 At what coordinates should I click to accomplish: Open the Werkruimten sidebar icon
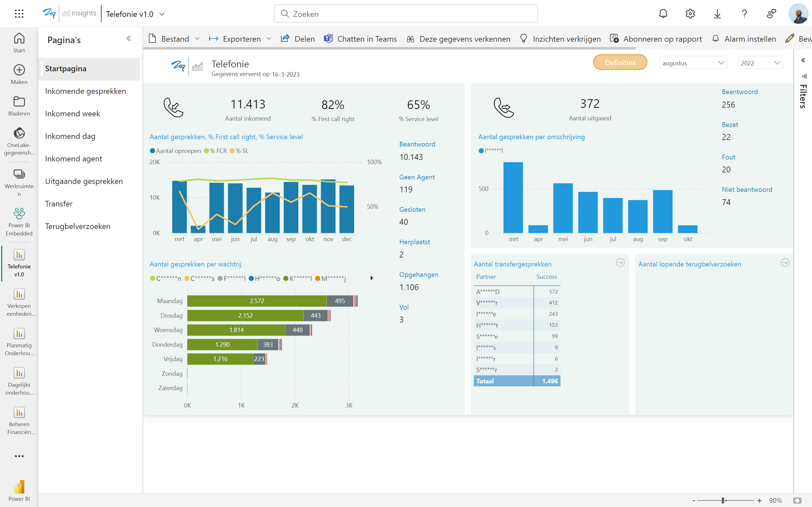(x=19, y=174)
